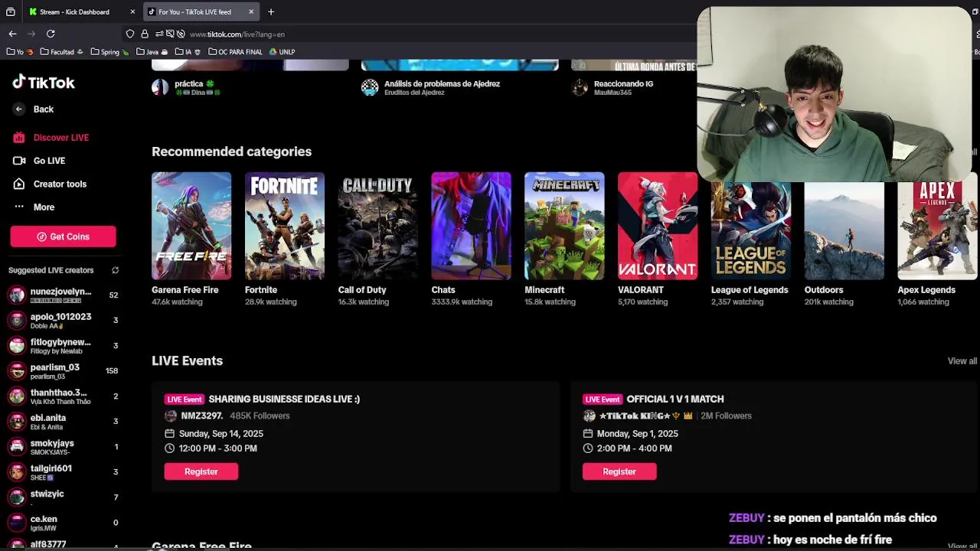Open Outdoors category thumbnail
The image size is (980, 551).
[844, 230]
